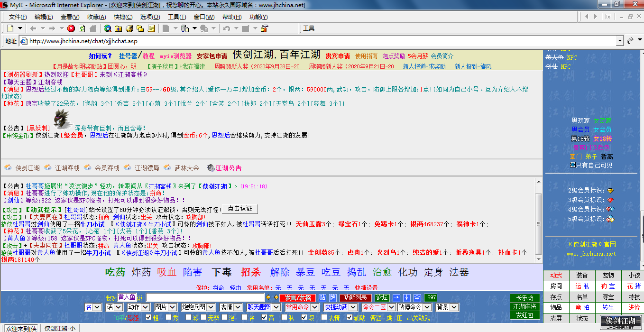Click the yellow left arrow beside chat input
The height and width of the screenshot is (332, 644).
coord(268,298)
